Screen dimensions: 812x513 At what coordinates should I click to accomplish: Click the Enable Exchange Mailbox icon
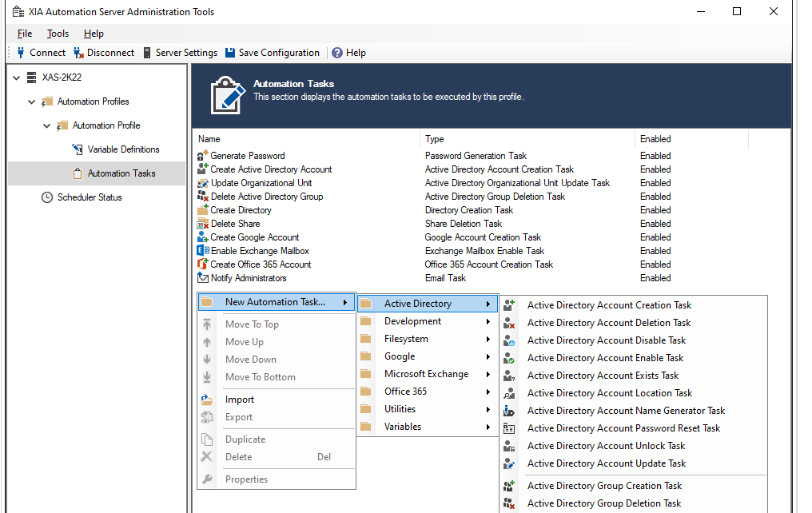203,251
